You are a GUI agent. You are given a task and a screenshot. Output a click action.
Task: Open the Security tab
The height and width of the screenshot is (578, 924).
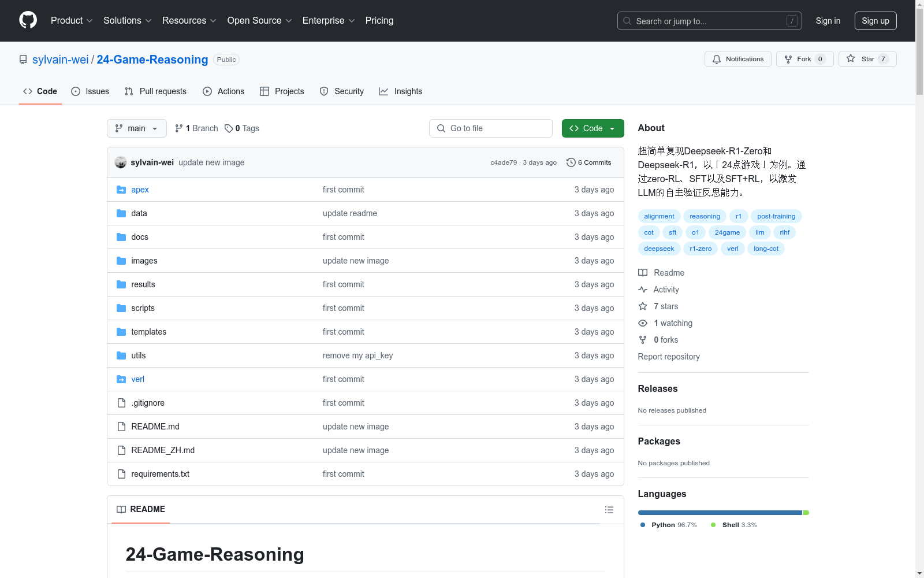click(342, 91)
